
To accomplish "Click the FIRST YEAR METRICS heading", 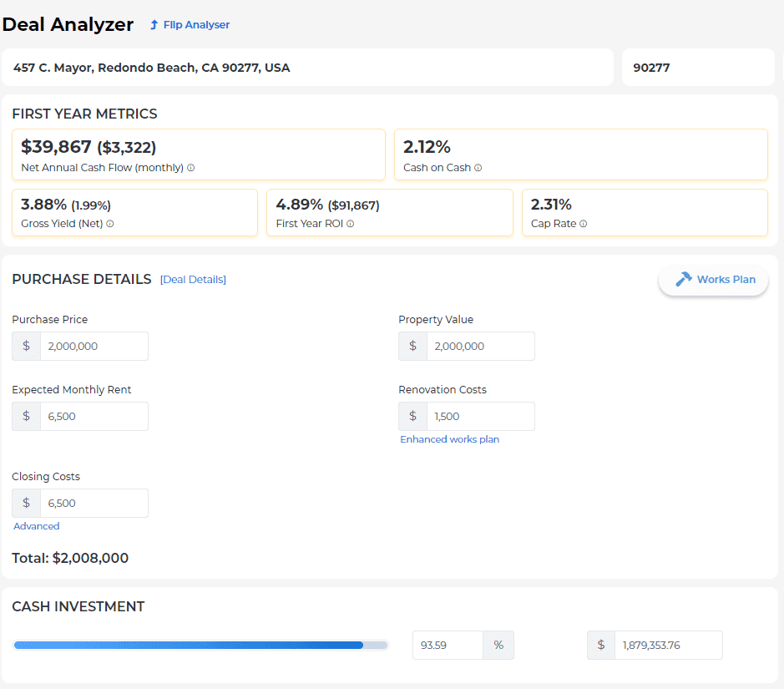I will pyautogui.click(x=84, y=114).
